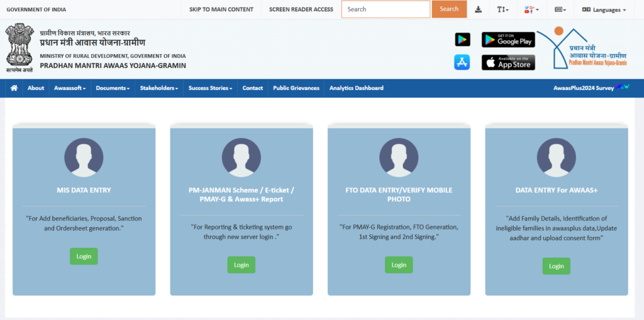This screenshot has height=320, width=644.
Task: Click the Add beneficiaries, Proposal, Sanction description
Action: 84,223
